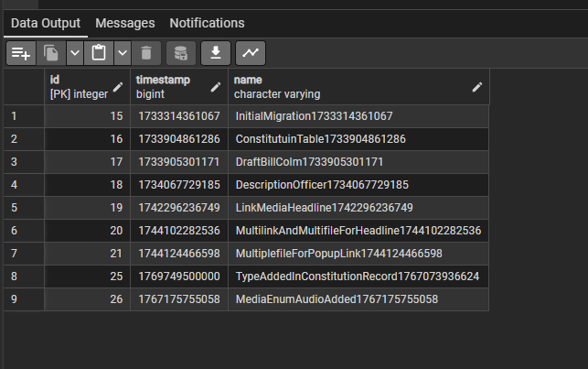This screenshot has height=369, width=588.
Task: Switch to the Messages tab
Action: 125,23
